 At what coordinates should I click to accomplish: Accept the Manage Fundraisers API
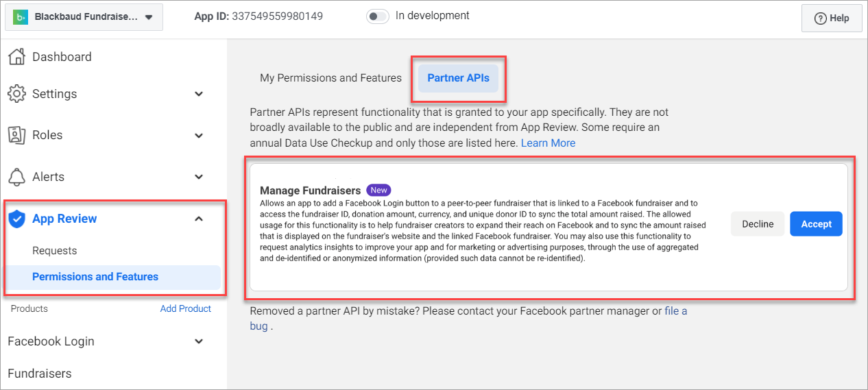coord(816,224)
